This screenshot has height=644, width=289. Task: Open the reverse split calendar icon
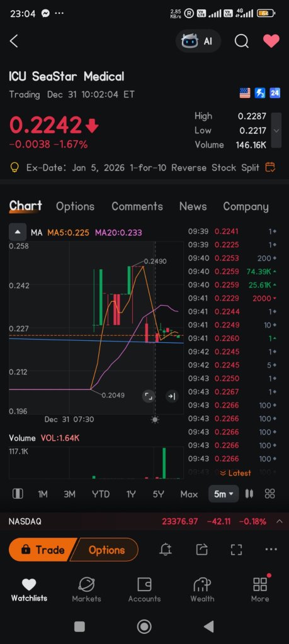pyautogui.click(x=270, y=167)
